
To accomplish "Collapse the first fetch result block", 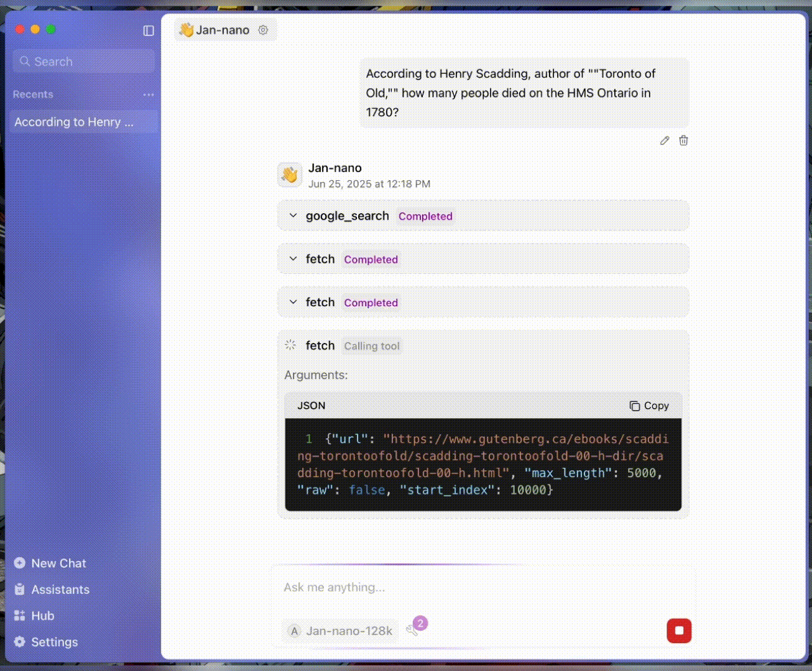I will pyautogui.click(x=293, y=258).
